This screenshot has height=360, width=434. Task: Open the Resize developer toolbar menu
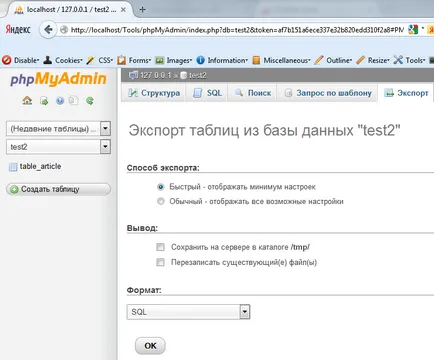pos(373,60)
